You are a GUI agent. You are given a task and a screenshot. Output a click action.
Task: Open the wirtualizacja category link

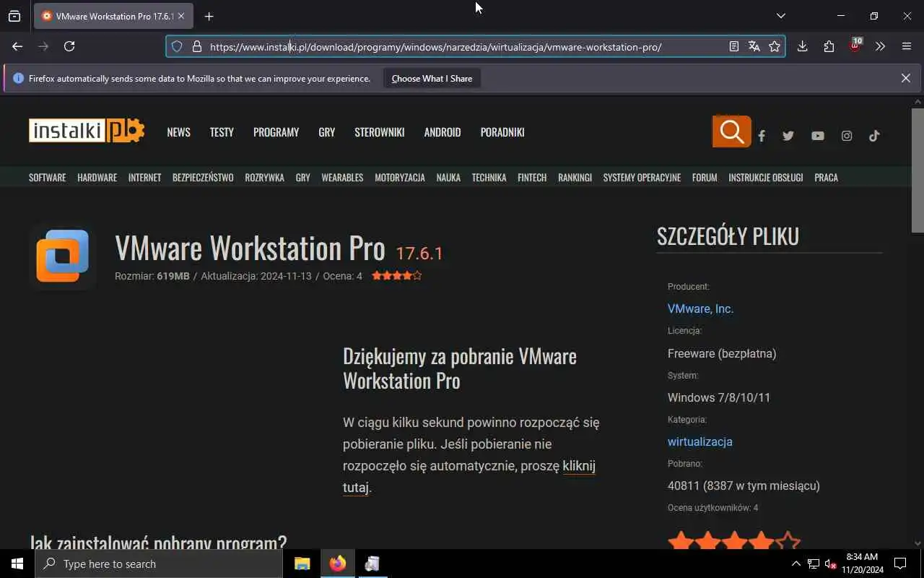point(699,442)
